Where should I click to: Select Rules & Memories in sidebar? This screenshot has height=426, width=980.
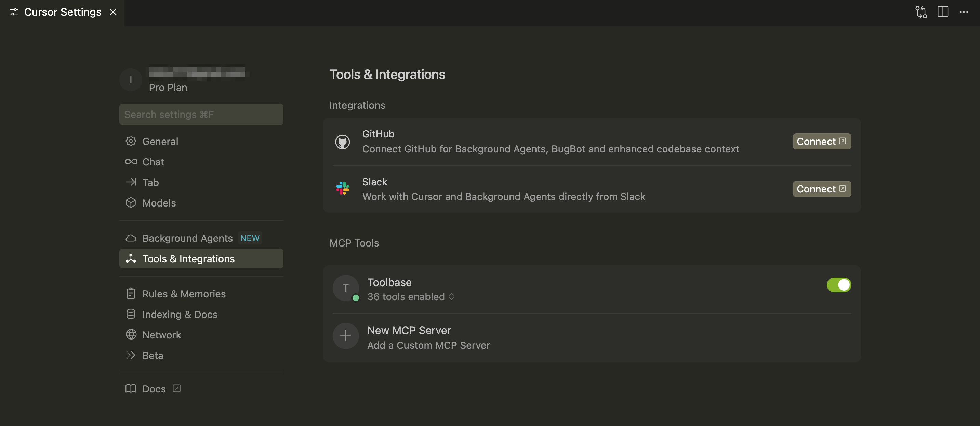coord(184,294)
